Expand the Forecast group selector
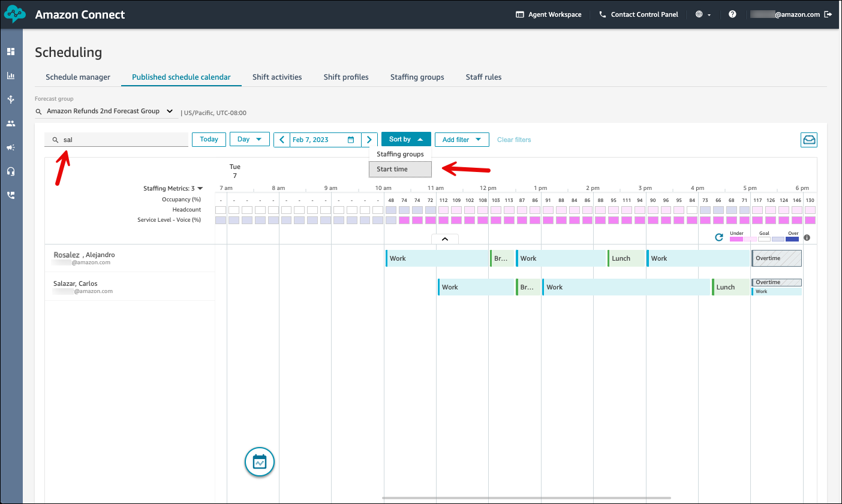 pyautogui.click(x=106, y=111)
